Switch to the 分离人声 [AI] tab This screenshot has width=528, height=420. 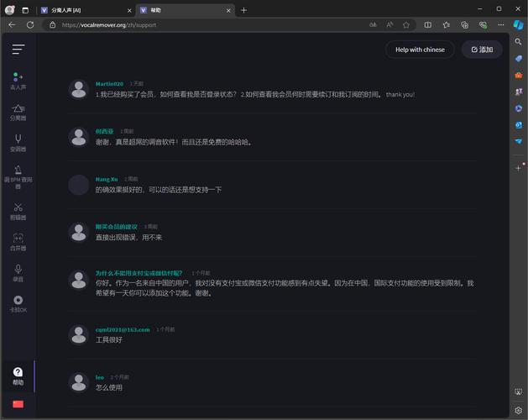[82, 10]
